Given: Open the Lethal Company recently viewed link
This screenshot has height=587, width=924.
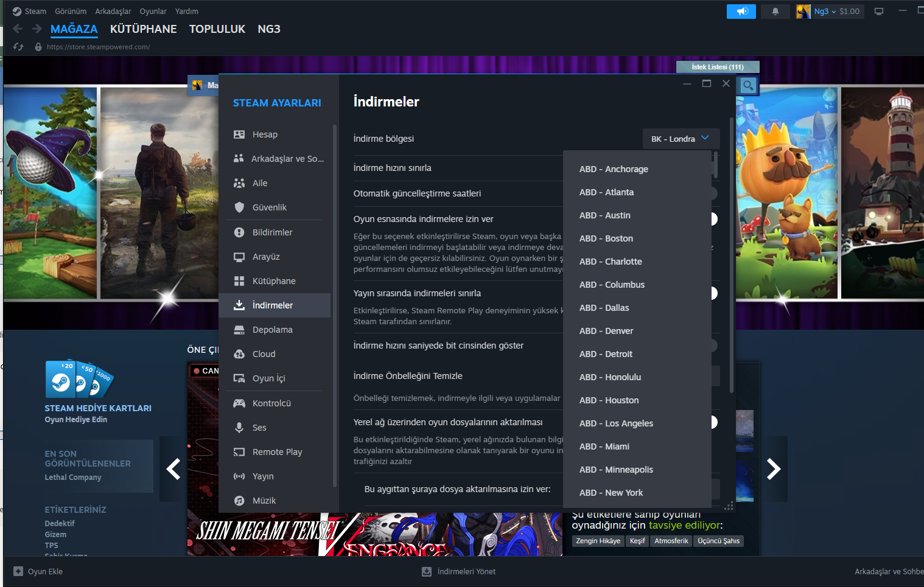Looking at the screenshot, I should [x=73, y=478].
